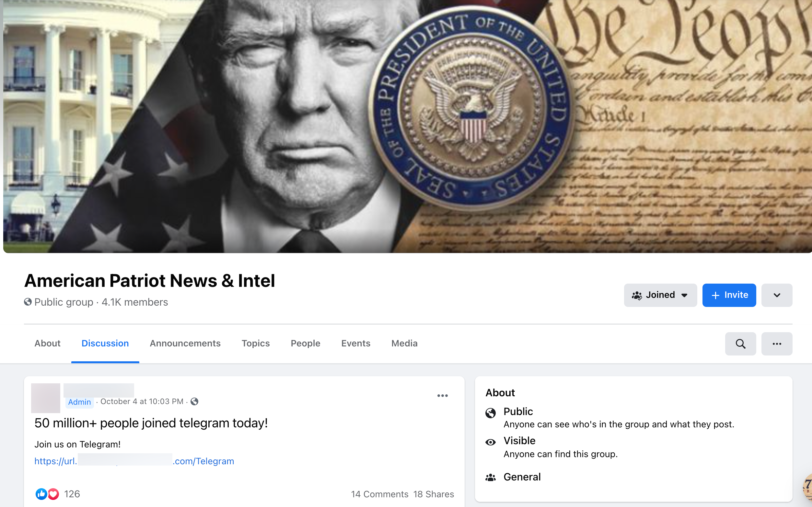Open the post options three-dots menu
The image size is (812, 507).
point(443,396)
